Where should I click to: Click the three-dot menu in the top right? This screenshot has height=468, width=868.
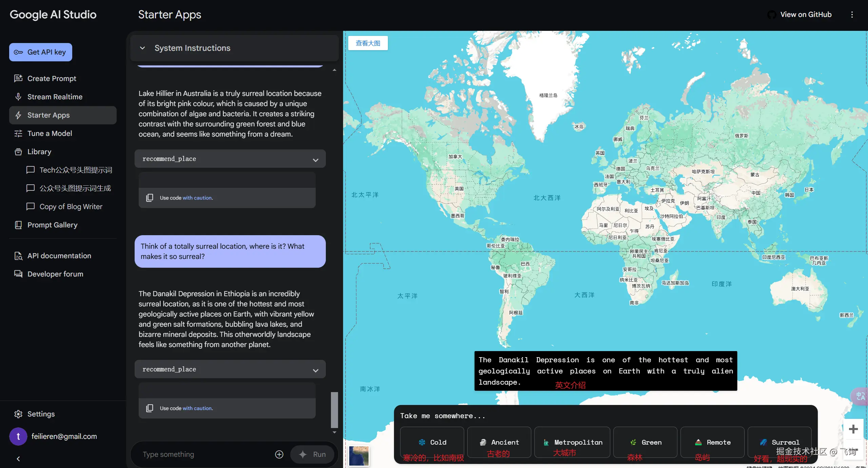(852, 15)
